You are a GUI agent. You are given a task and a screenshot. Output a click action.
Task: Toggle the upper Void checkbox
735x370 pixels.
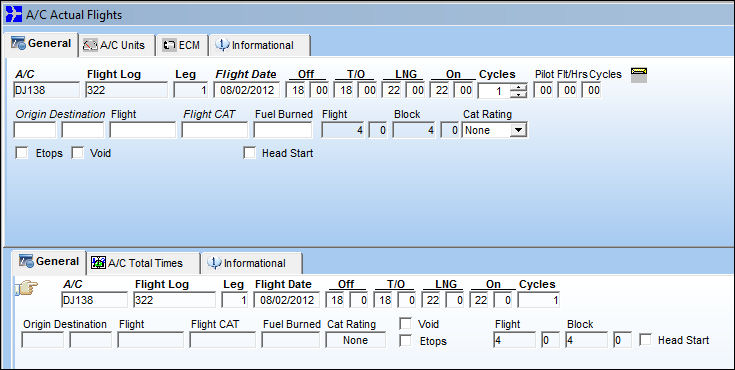[77, 153]
